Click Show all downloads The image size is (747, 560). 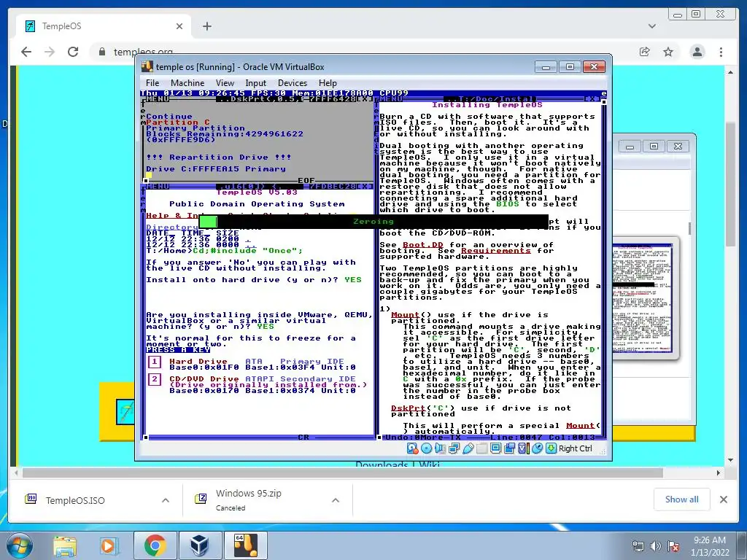coord(682,499)
